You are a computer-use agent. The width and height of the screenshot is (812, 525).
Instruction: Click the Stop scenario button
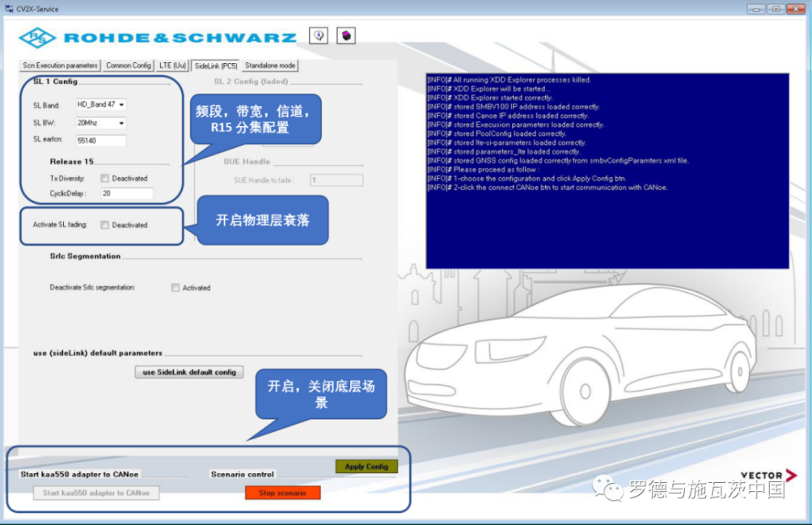283,493
